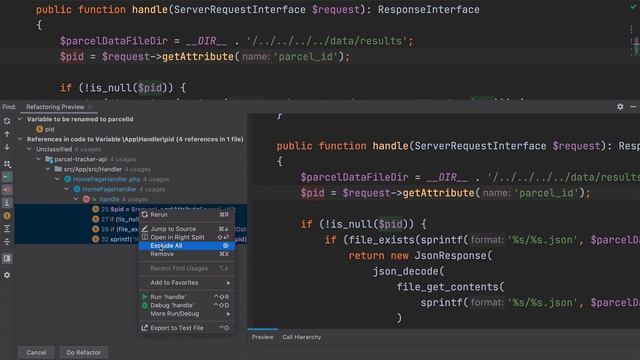Select the pid variable entry
Viewport: 640px width, 360px height.
(x=49, y=129)
